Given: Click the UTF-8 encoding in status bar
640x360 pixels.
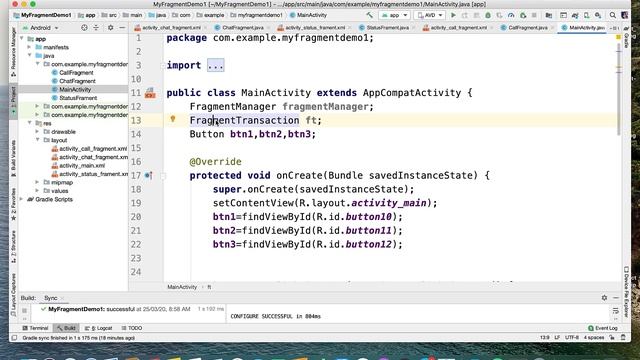Looking at the screenshot, I should point(572,338).
